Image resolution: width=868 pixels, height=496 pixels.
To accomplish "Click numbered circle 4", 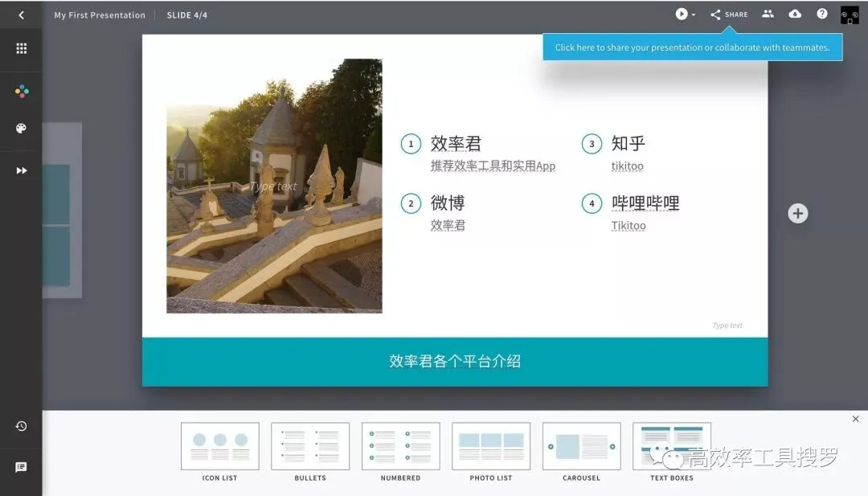I will coord(592,203).
